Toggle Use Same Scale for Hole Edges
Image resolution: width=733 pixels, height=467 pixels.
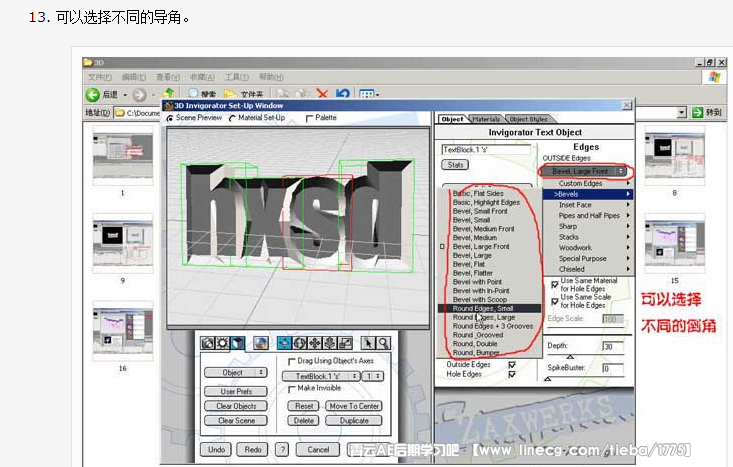tap(554, 301)
